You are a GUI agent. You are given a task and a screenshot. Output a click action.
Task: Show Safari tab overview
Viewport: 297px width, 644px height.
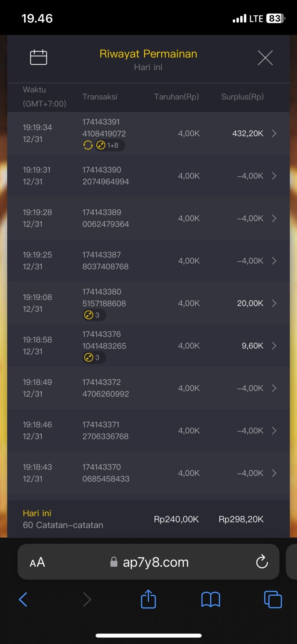(273, 600)
